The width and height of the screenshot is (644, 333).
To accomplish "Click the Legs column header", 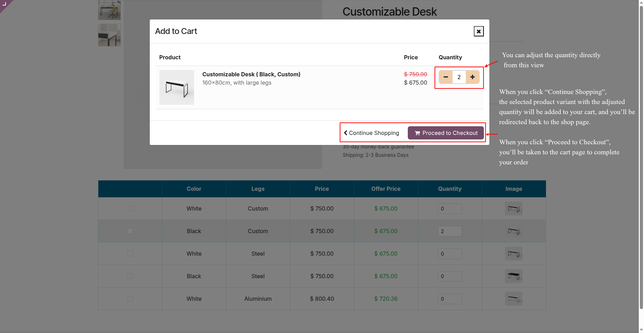I will point(258,189).
